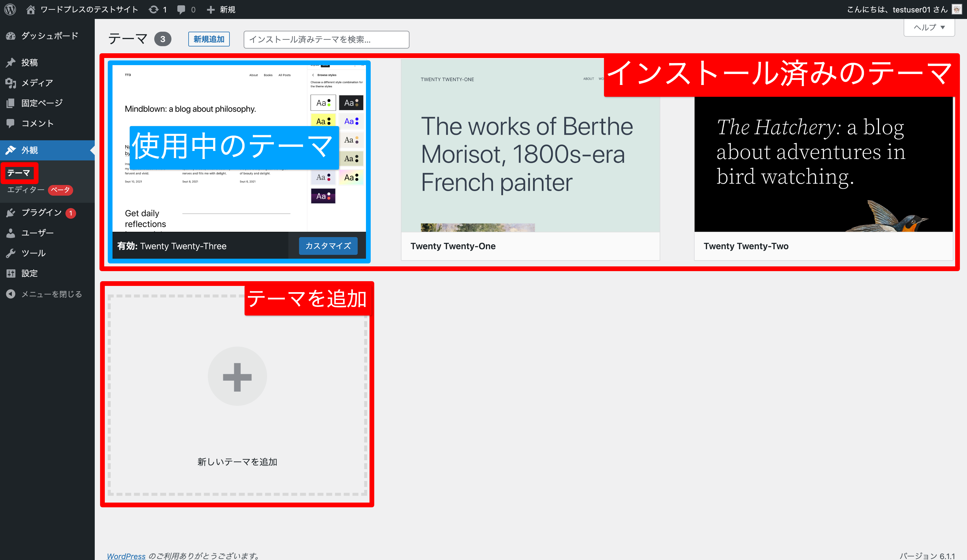Viewport: 967px width, 560px height.
Task: Open 固定ページ menu item
Action: [47, 103]
